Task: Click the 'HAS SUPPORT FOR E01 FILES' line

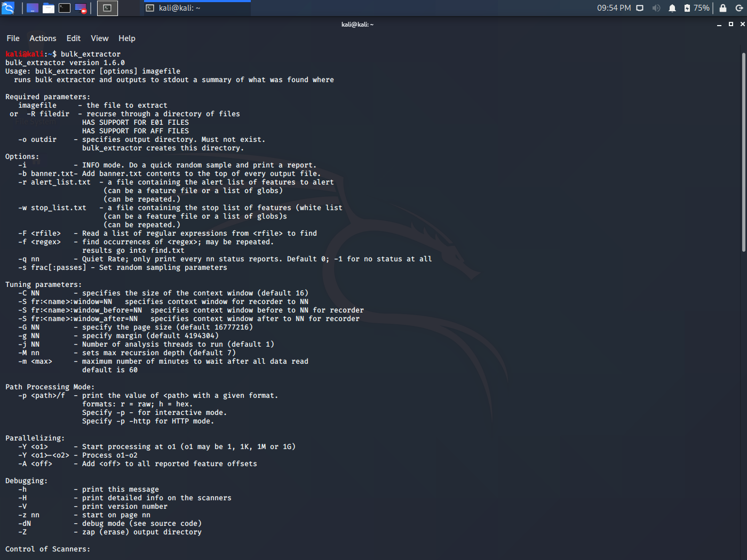Action: click(136, 122)
